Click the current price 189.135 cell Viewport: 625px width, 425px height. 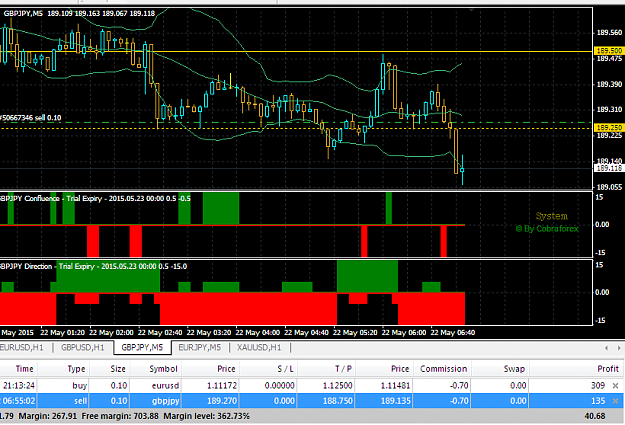point(395,401)
